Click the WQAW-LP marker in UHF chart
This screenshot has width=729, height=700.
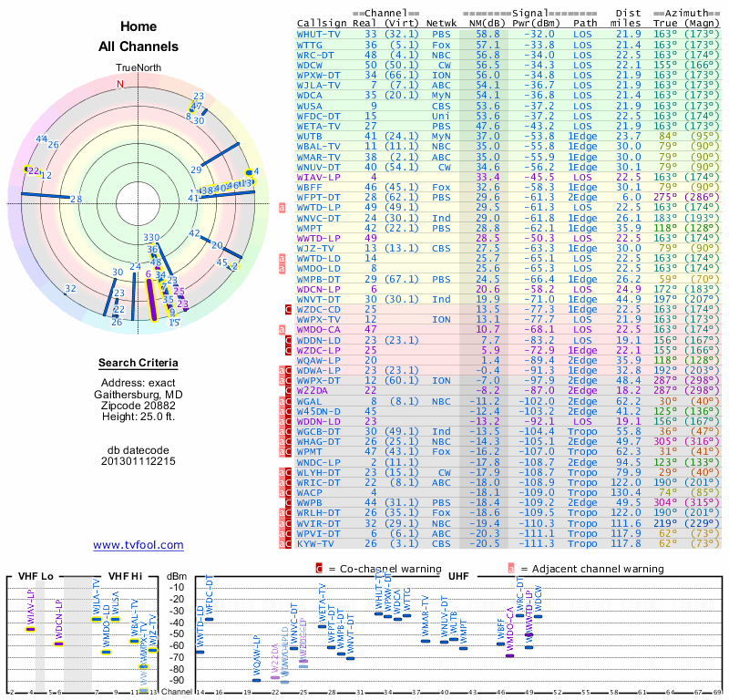(x=256, y=680)
